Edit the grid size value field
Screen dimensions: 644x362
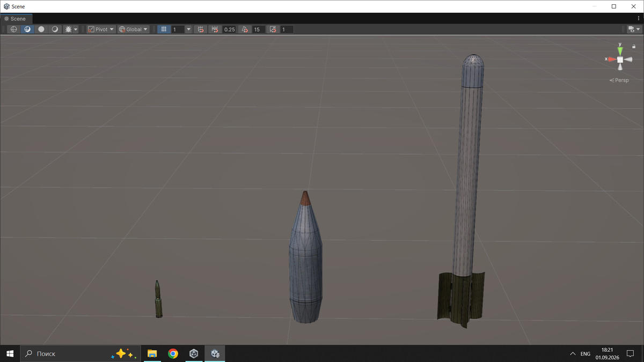coord(178,29)
